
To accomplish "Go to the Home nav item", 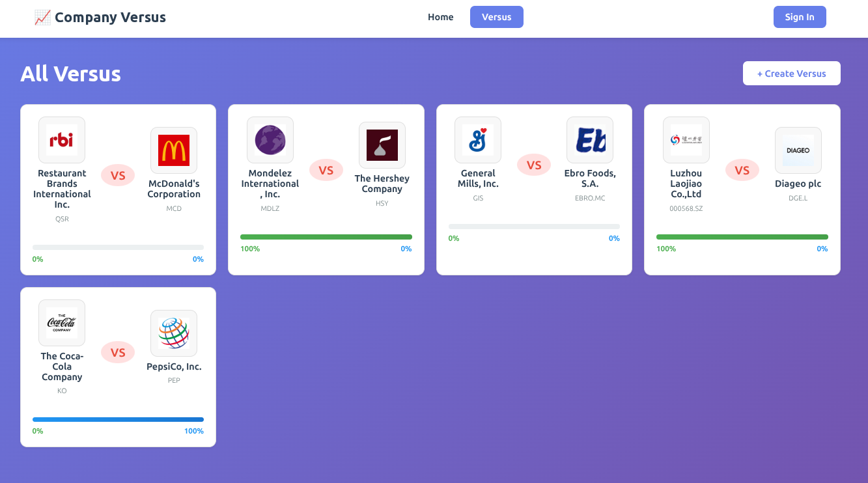I will pyautogui.click(x=441, y=17).
